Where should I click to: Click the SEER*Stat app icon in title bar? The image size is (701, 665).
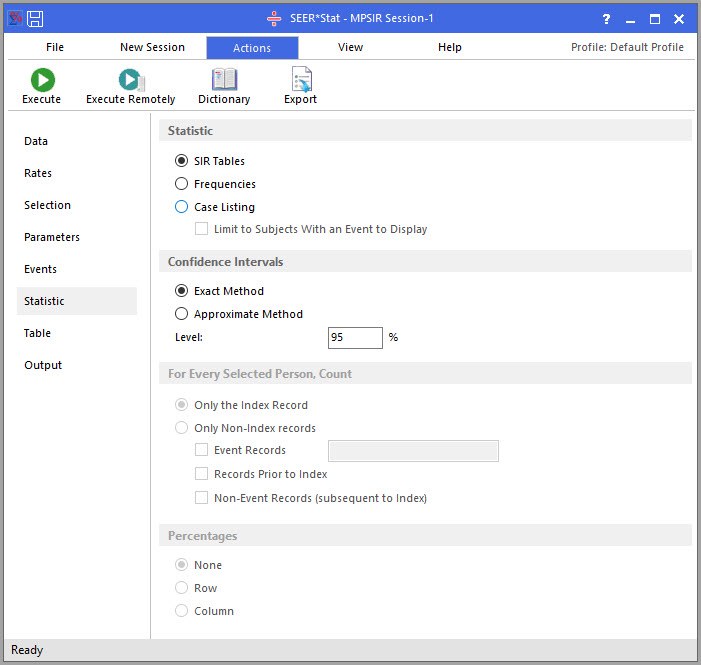(14, 19)
